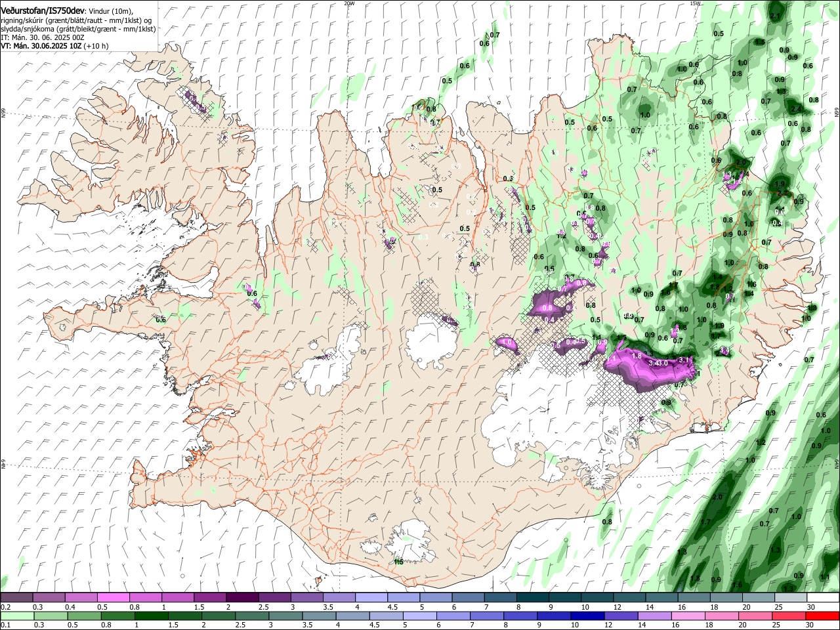Viewport: 840px width, 630px height.
Task: Pick the grey-purple snow scale swatch after 0.2
Action: point(16,598)
